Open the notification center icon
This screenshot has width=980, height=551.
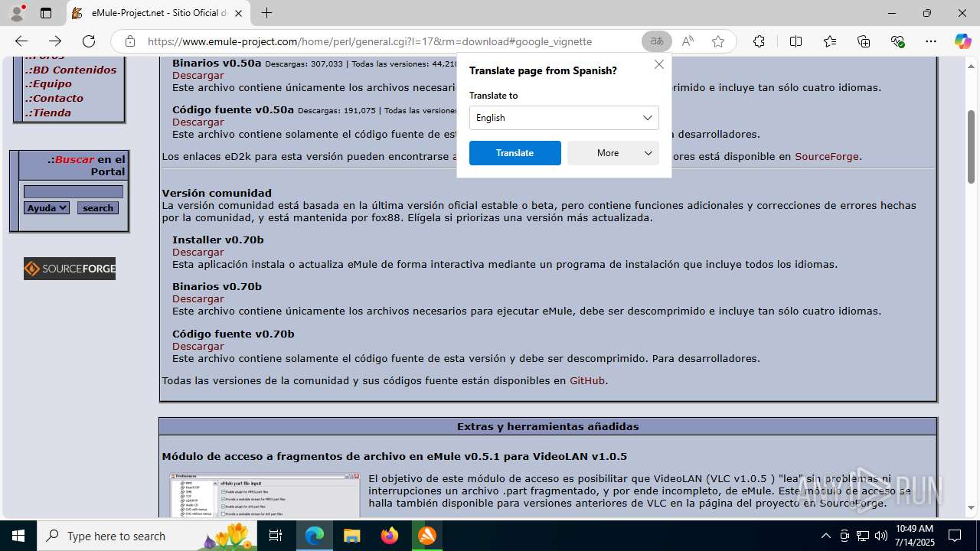[x=955, y=536]
